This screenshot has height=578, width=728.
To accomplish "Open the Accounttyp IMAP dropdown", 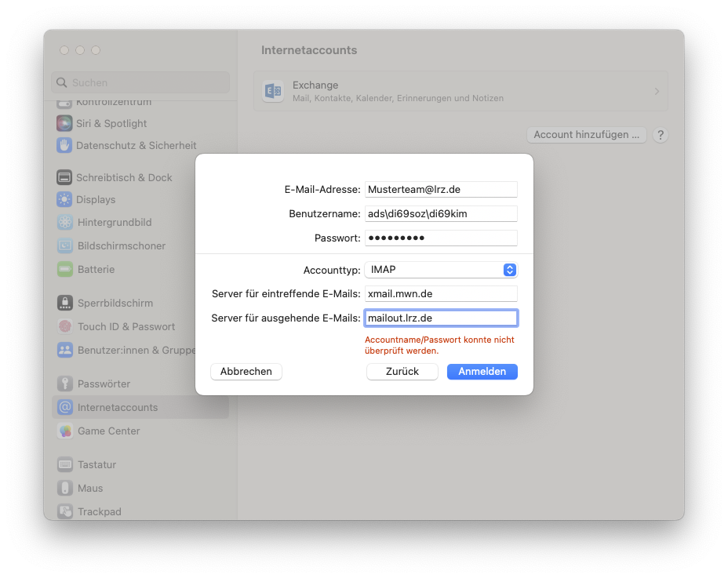I will click(x=441, y=269).
